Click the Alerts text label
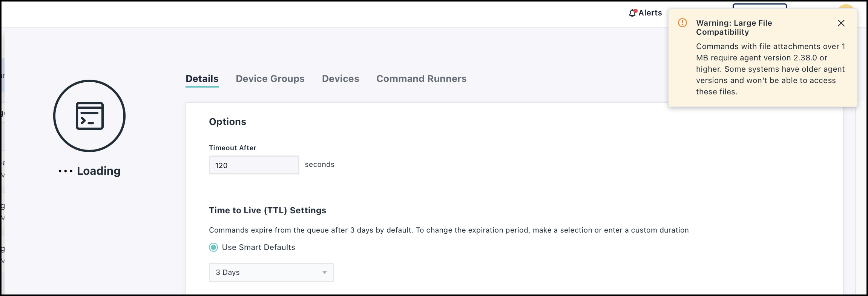The image size is (868, 296). pos(650,13)
